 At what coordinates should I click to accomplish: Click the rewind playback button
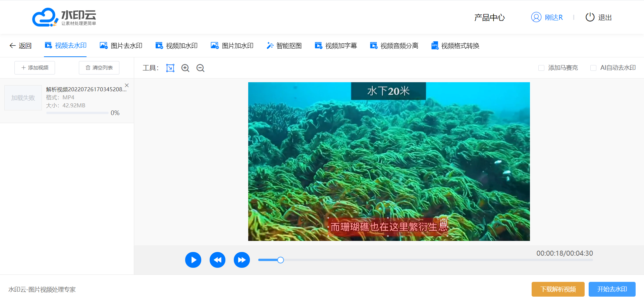coord(217,260)
